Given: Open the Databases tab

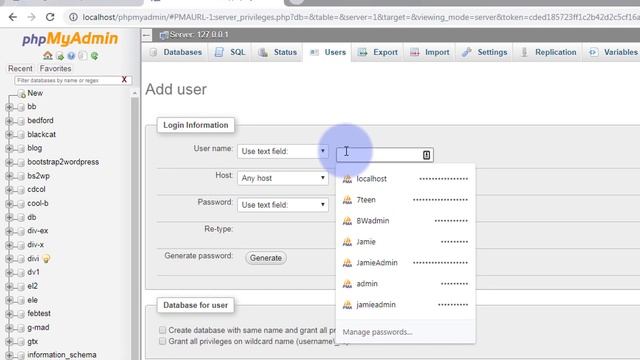Looking at the screenshot, I should 176,52.
